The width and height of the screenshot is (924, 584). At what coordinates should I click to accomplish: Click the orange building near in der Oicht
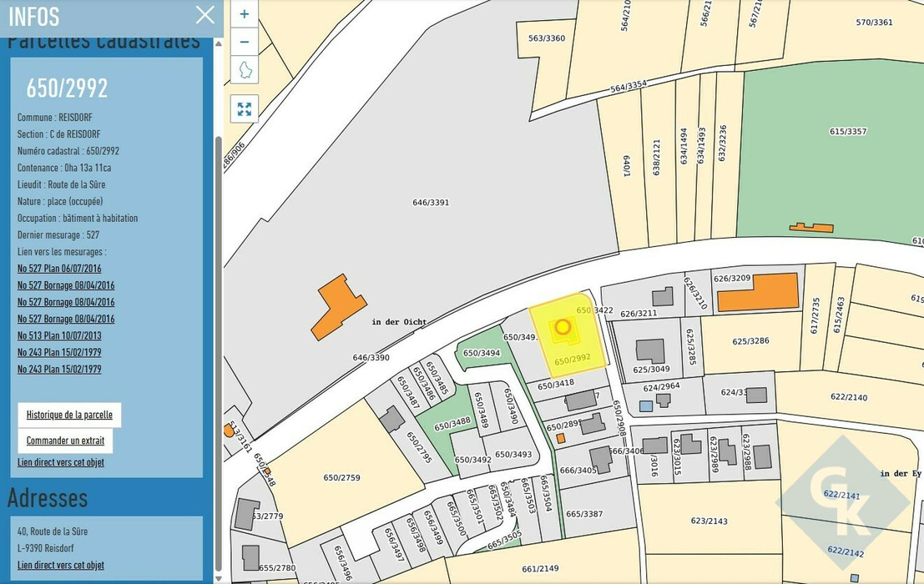(338, 306)
